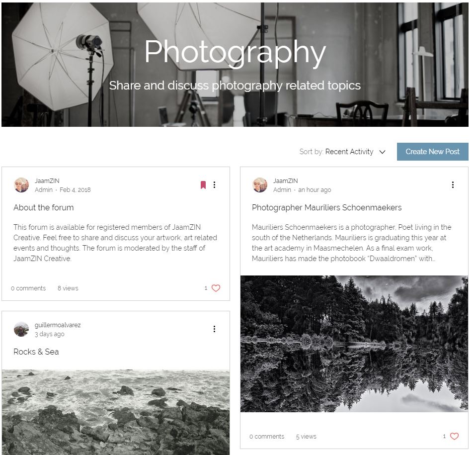Open the Recent Activity sort dropdown
This screenshot has height=455, width=476.
(x=349, y=152)
